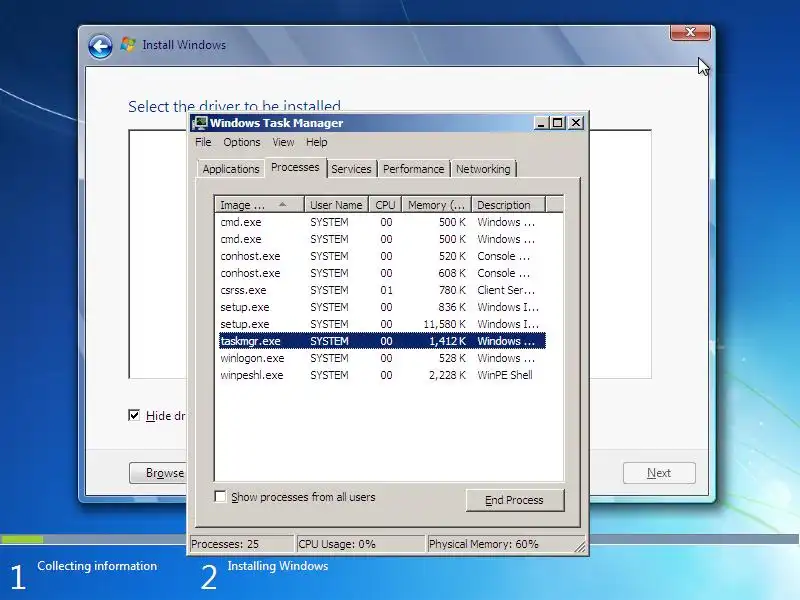Screen dimensions: 800x600
Task: Go to the Networking tab
Action: coord(483,169)
